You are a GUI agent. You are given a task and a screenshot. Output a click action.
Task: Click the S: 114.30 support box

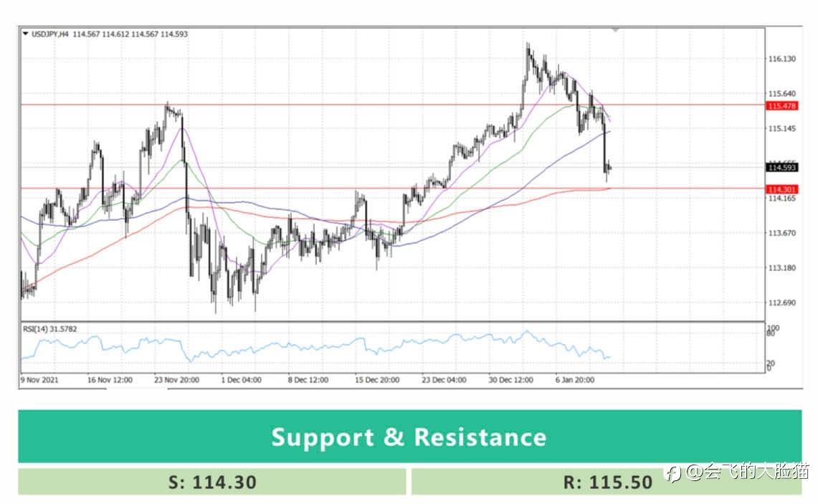point(211,482)
